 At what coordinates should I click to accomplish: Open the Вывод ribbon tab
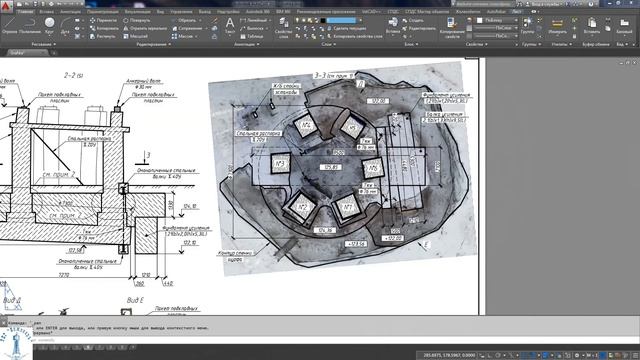(x=204, y=12)
